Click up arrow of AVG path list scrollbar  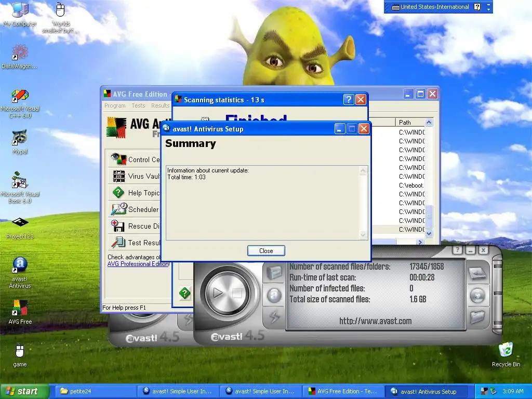click(429, 123)
